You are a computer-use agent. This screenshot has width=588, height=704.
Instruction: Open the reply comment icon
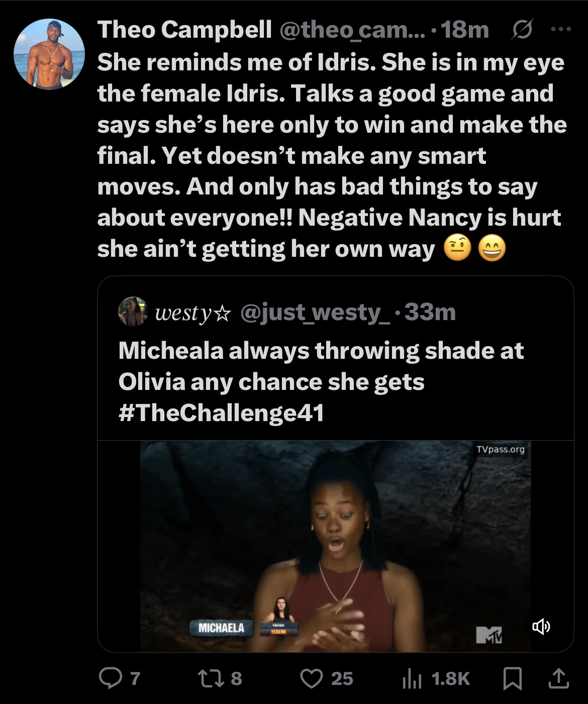point(108,679)
